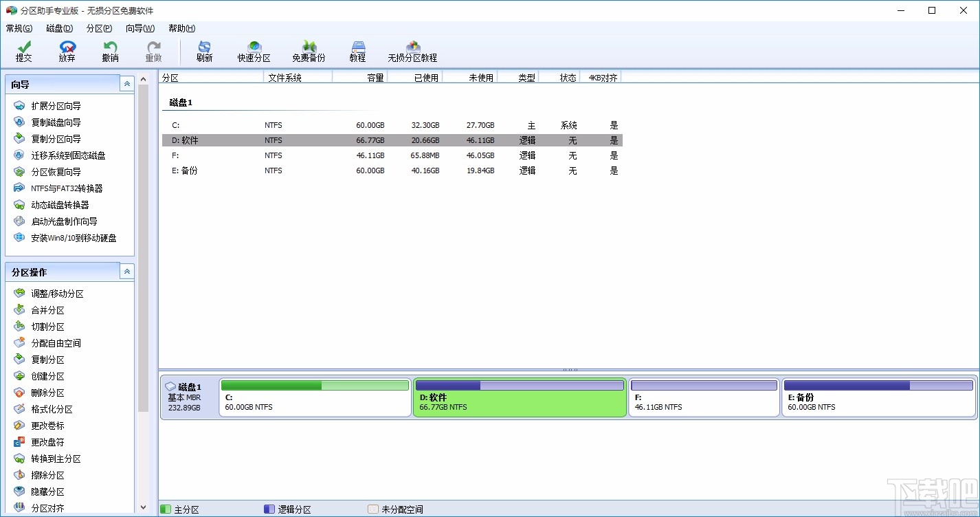
Task: Sort by the 容量 column header
Action: (359, 78)
